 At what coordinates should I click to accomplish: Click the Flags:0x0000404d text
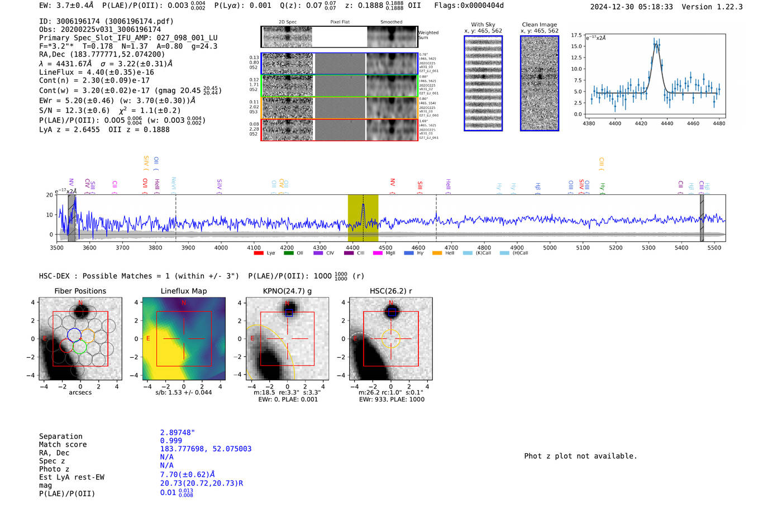click(x=469, y=6)
